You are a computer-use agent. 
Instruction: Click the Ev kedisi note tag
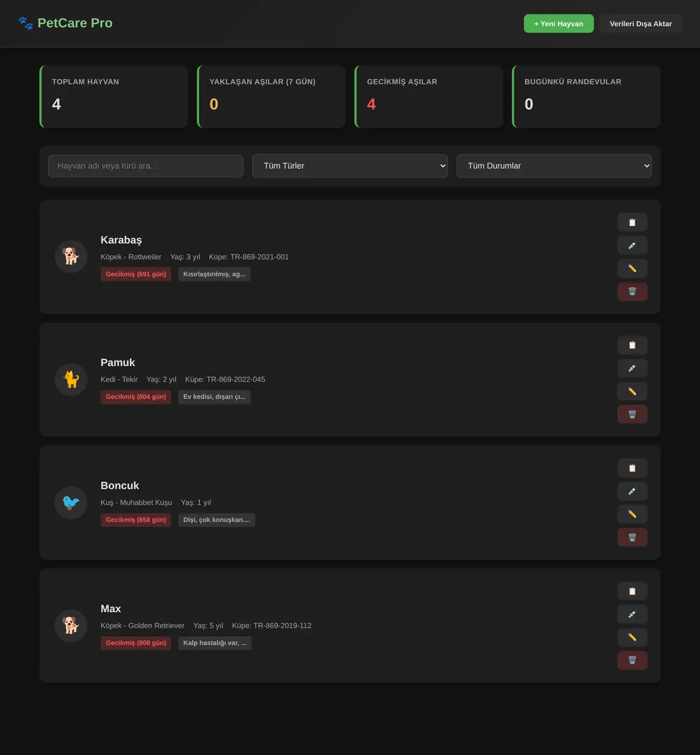point(215,397)
